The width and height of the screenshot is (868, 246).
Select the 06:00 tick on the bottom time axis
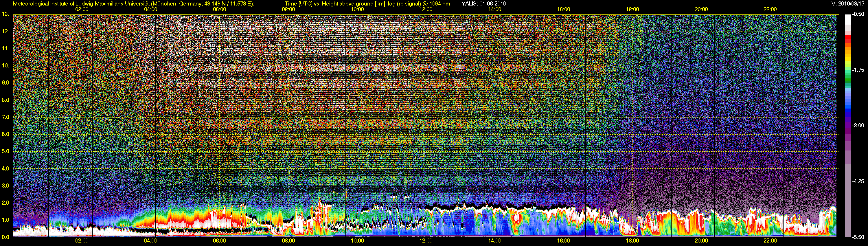[x=219, y=241]
